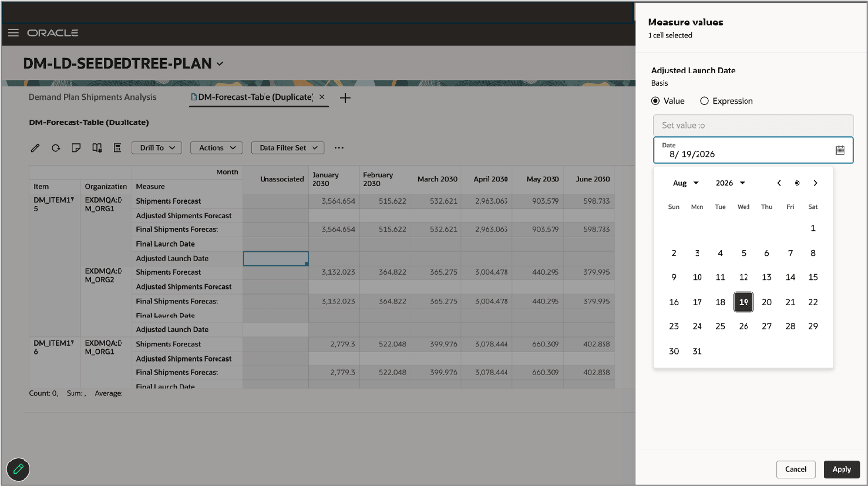Viewport: 868px width, 486px height.
Task: Select the Value radio button
Action: 656,101
